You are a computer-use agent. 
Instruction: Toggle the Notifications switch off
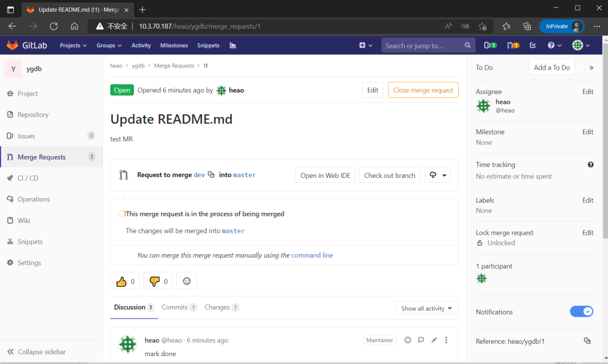point(582,312)
